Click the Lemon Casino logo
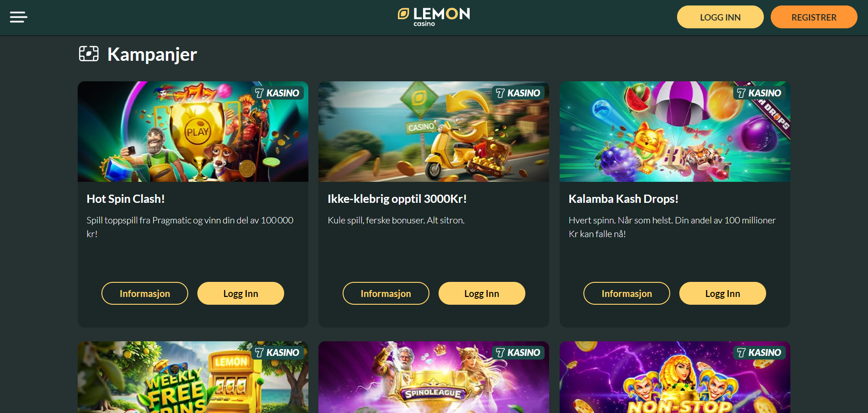The image size is (868, 413). [x=434, y=17]
